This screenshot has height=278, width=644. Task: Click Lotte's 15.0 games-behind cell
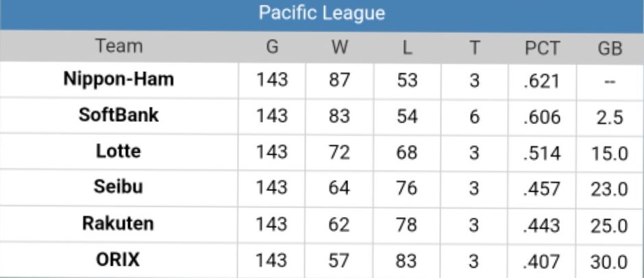coord(609,153)
